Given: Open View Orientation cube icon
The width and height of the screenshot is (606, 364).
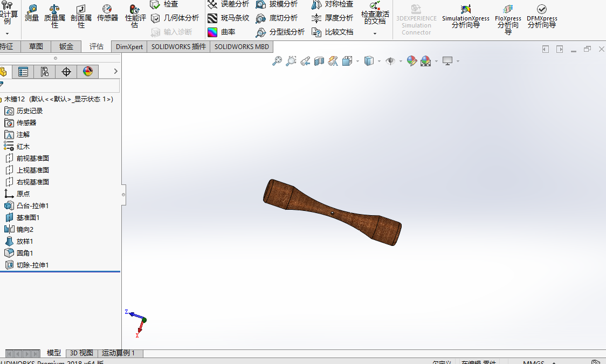Looking at the screenshot, I should 347,61.
